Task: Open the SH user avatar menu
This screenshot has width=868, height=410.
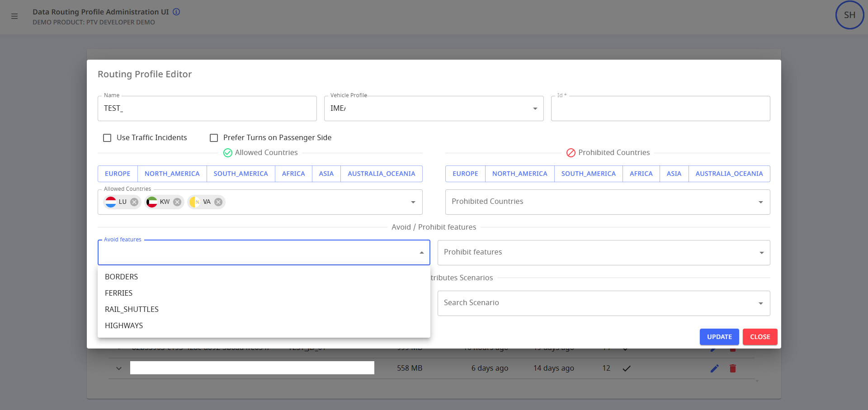Action: (x=849, y=15)
